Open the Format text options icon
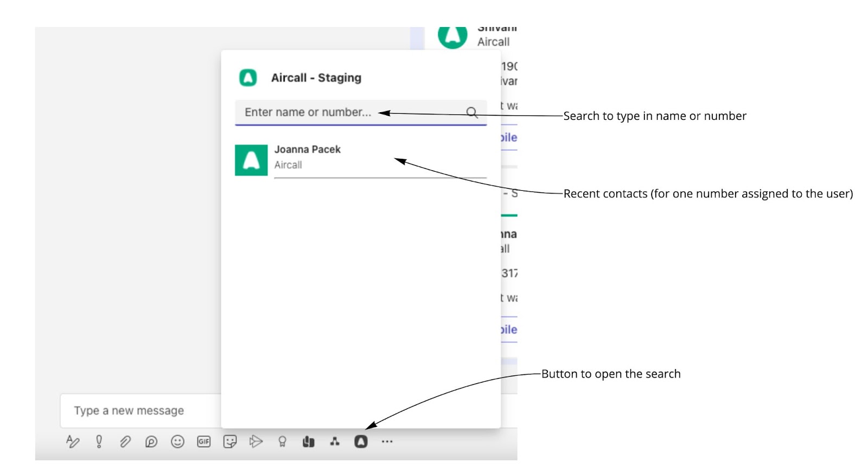Viewport: 868px width, 464px height. (73, 441)
